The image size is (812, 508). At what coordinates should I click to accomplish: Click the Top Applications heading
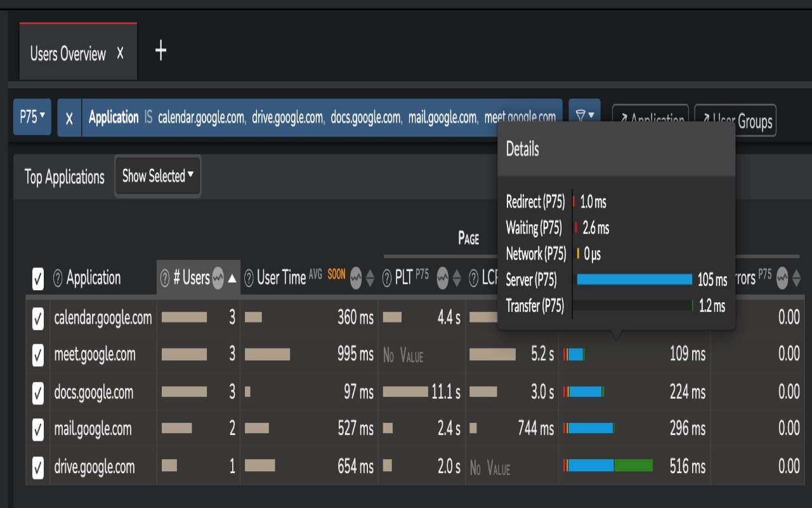tap(64, 177)
